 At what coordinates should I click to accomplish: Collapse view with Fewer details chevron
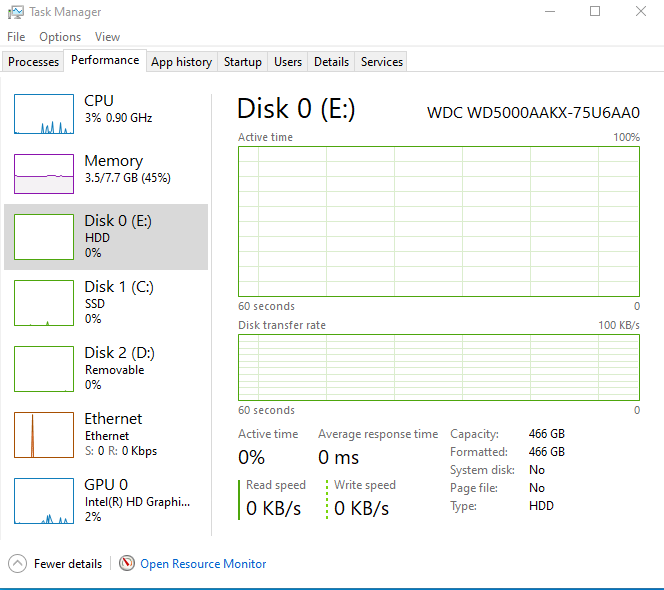point(18,564)
